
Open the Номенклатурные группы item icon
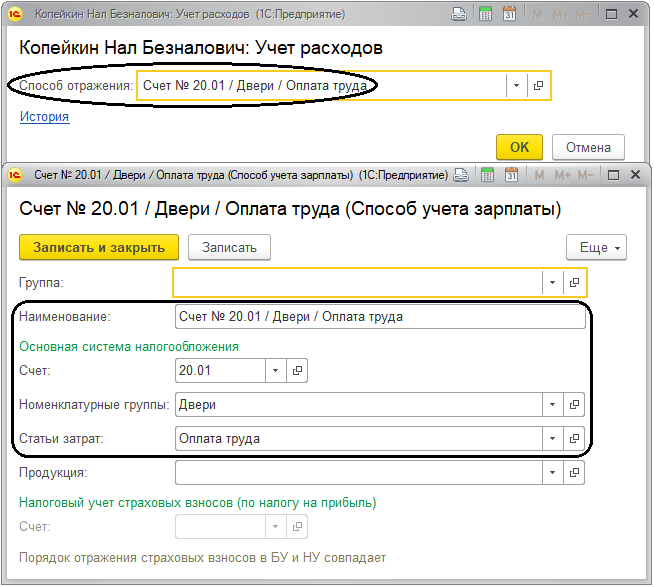[574, 404]
